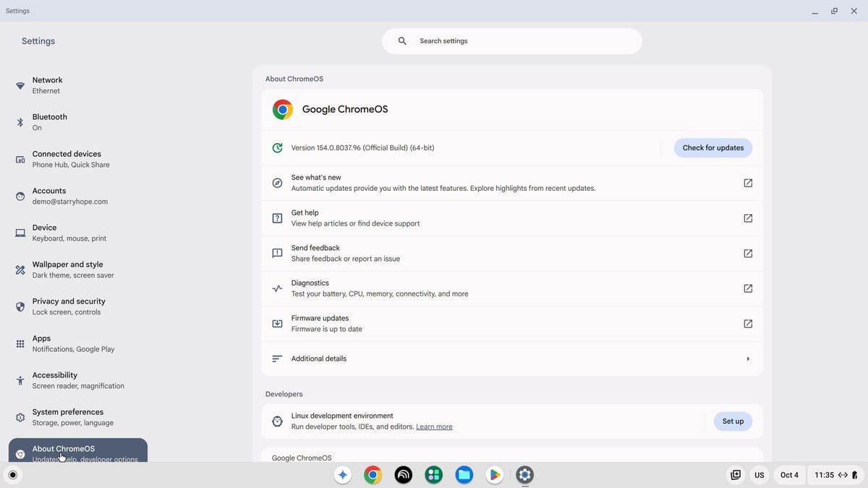The width and height of the screenshot is (868, 488).
Task: Click the version number text
Action: pos(362,147)
